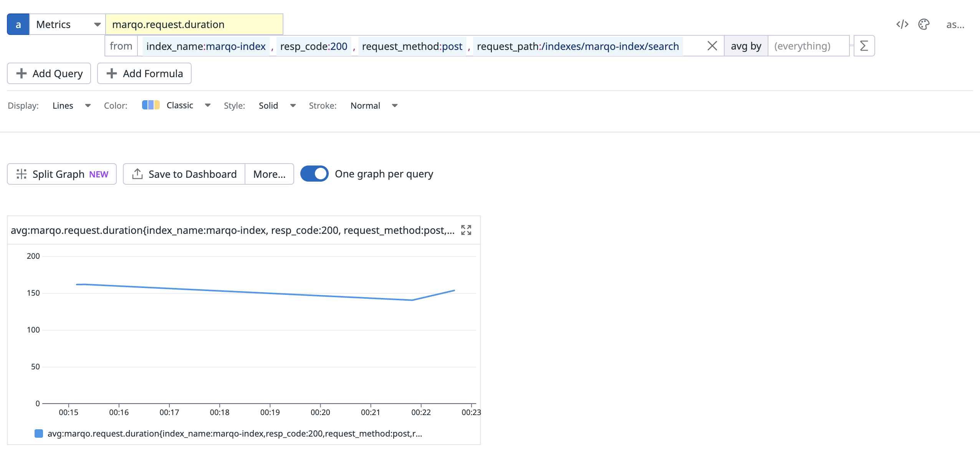The width and height of the screenshot is (980, 460).
Task: Toggle the legend series color square
Action: point(39,434)
